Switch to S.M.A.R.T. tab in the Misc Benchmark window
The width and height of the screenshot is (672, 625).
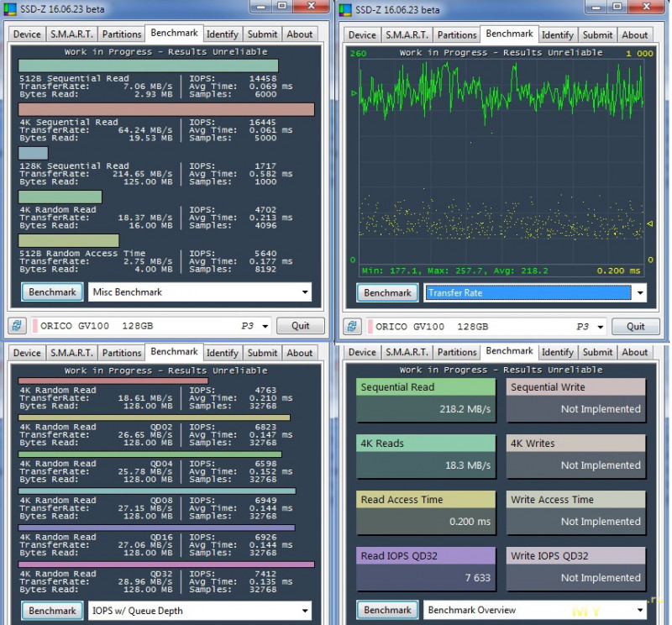(x=71, y=34)
